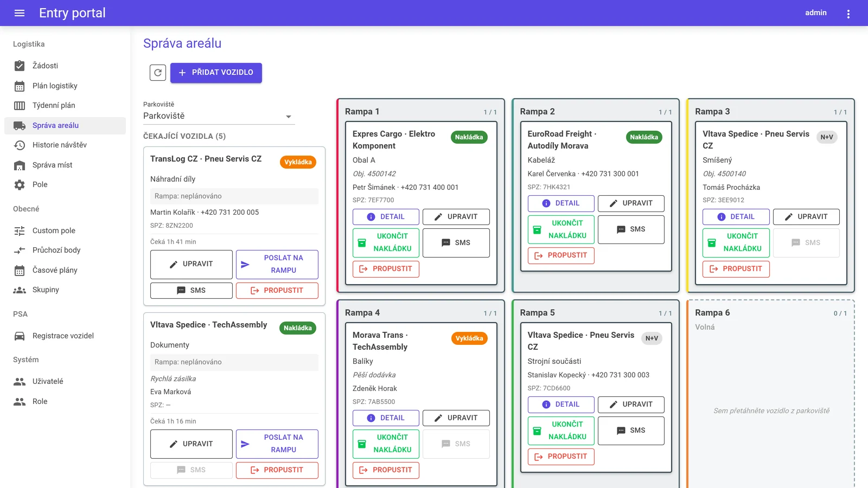
Task: Open the hamburger navigation menu
Action: (x=20, y=13)
